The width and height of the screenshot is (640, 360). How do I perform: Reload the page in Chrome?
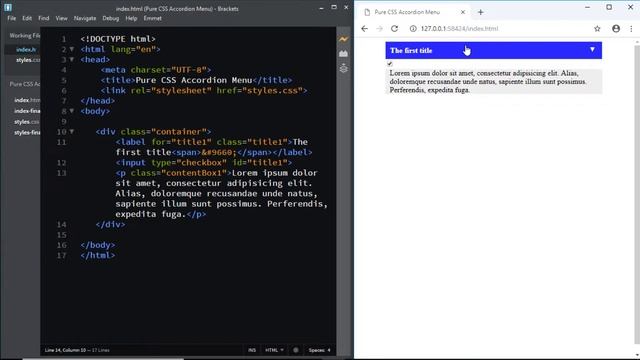click(394, 29)
